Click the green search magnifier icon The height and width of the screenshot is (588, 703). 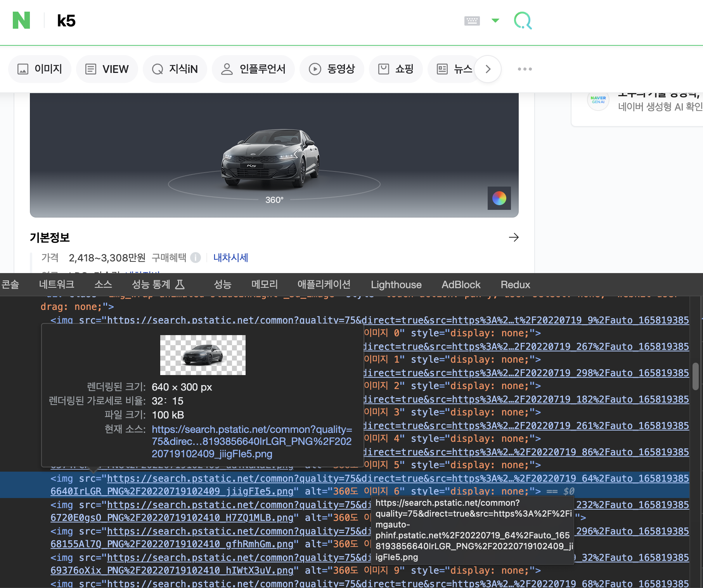523,20
